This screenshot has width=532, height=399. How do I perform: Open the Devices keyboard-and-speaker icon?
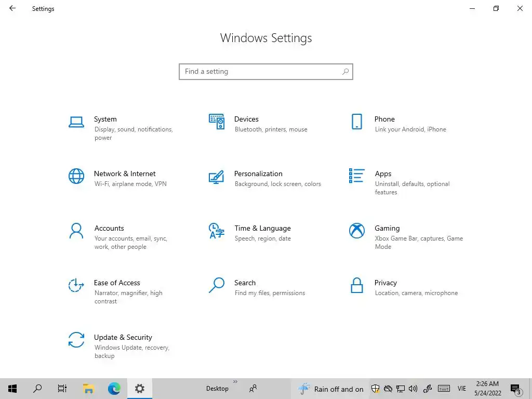[x=217, y=122]
